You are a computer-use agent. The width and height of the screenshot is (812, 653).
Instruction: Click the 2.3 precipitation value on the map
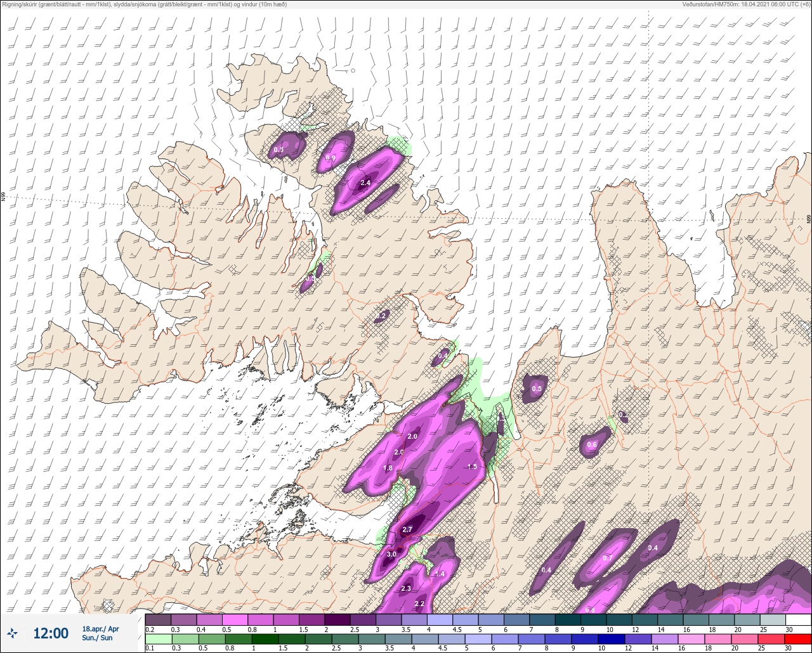pos(406,589)
